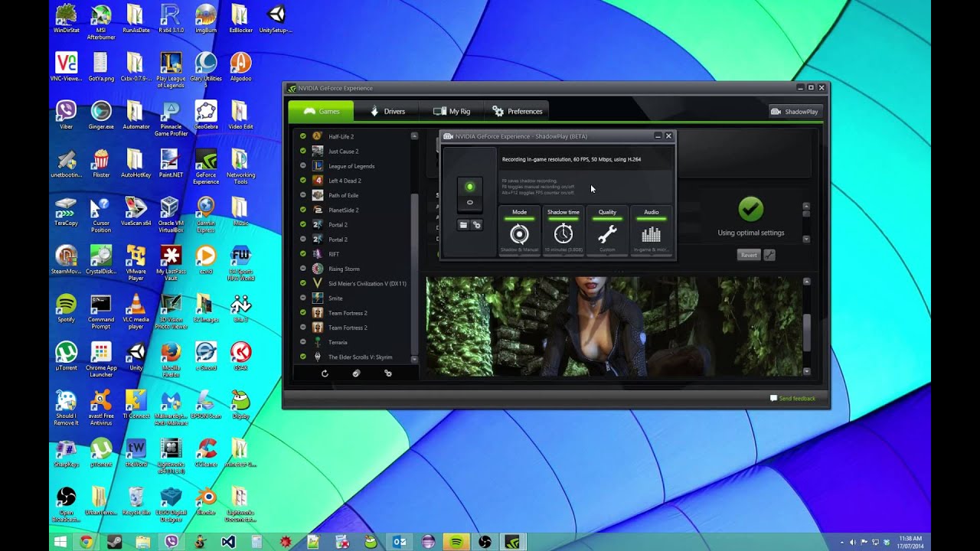This screenshot has height=551, width=980.
Task: Open Paint.NET desktop icon
Action: pyautogui.click(x=171, y=163)
